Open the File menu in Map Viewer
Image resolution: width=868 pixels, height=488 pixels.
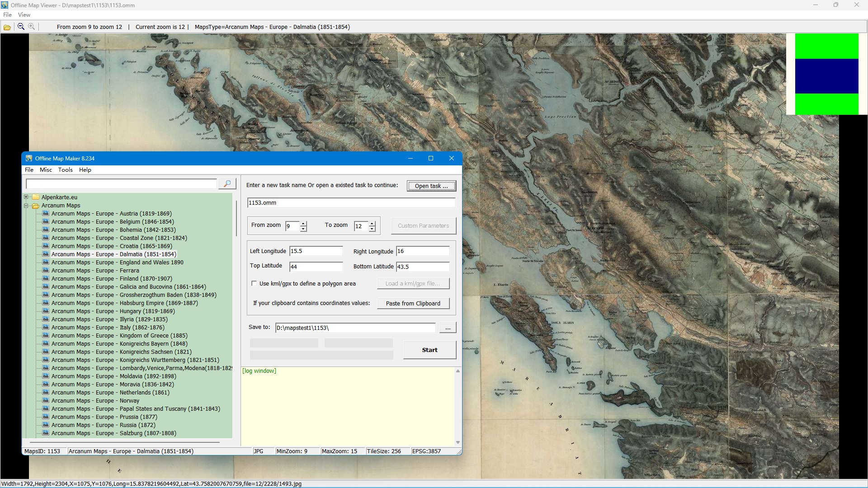click(7, 15)
